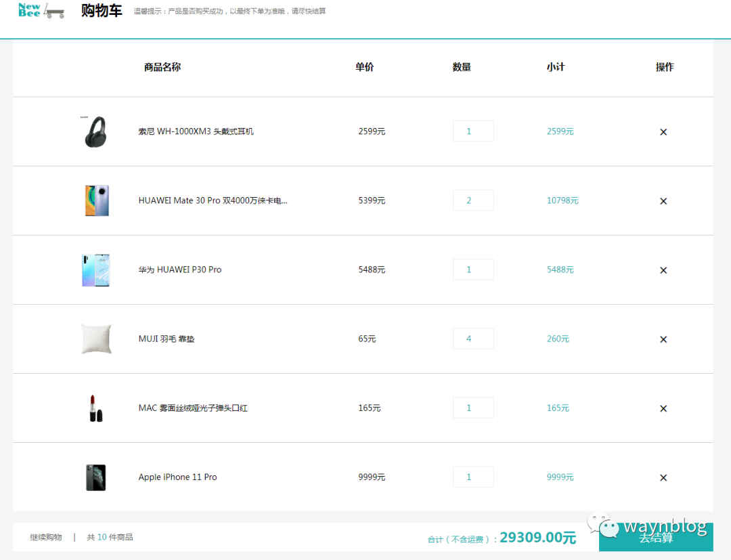Viewport: 731px width, 560px height.
Task: Open the Sony headphones thumbnail
Action: 95,131
